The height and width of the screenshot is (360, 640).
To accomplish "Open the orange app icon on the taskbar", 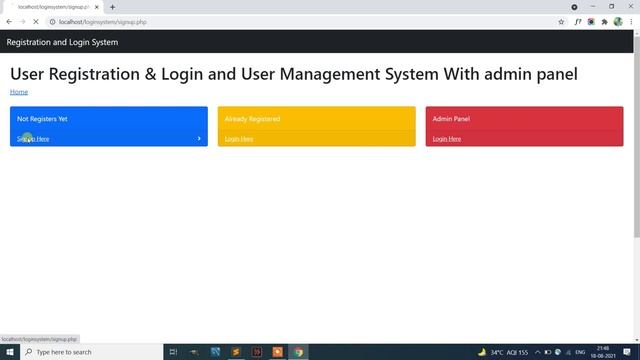I will (x=278, y=352).
